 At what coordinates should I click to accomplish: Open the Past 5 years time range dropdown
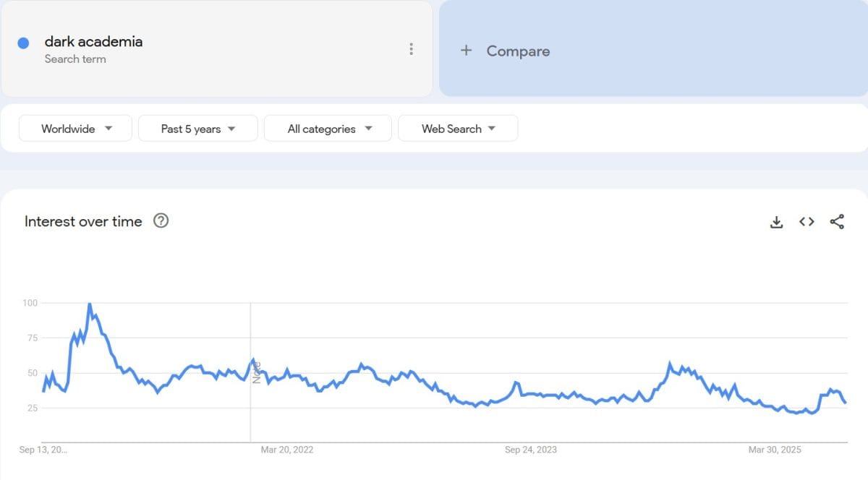[198, 129]
